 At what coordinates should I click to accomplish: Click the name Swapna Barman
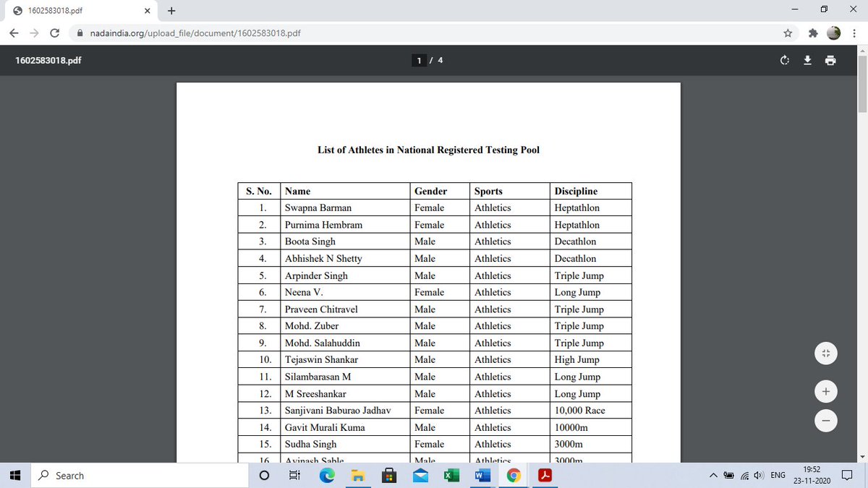pos(318,207)
